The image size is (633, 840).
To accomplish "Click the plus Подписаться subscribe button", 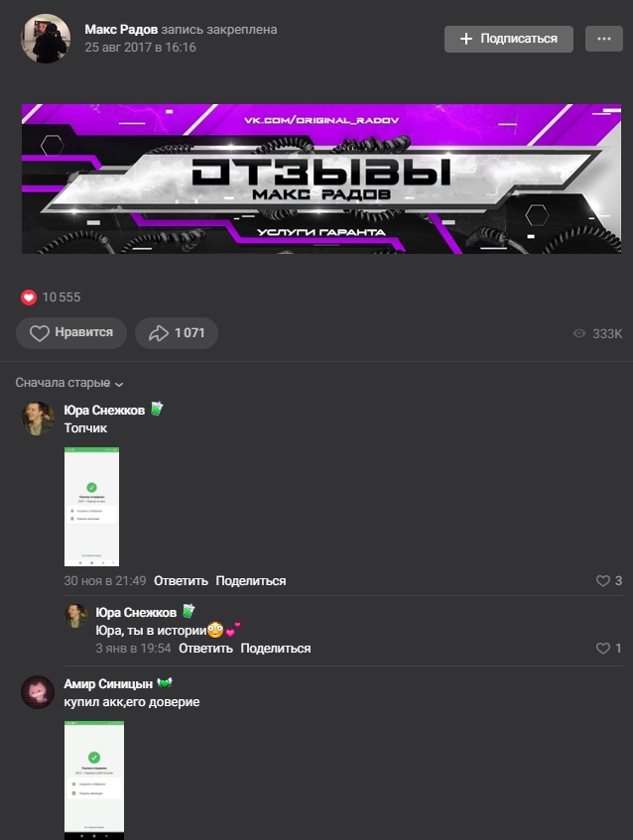I will click(x=509, y=39).
